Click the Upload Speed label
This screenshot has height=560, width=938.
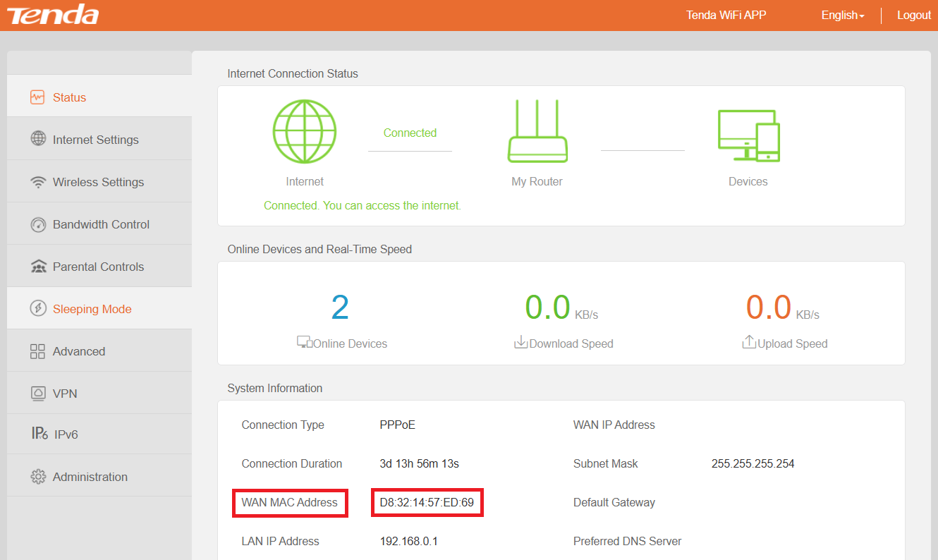(792, 344)
